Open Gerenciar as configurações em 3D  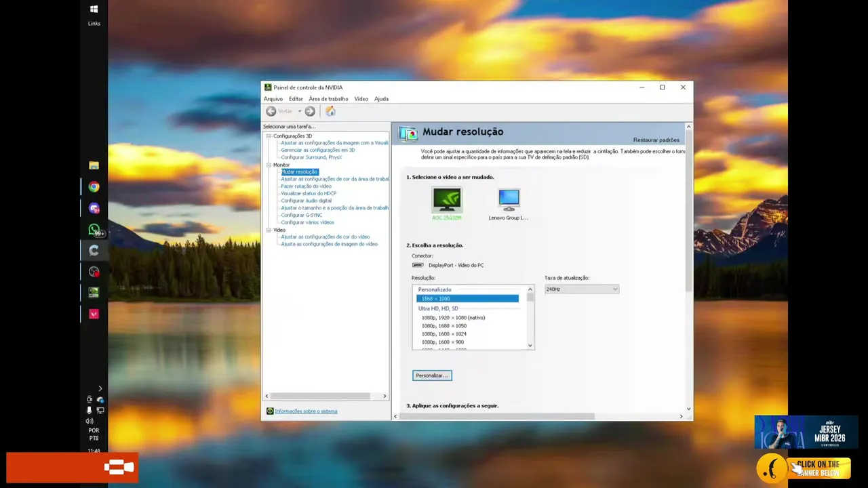coord(318,150)
